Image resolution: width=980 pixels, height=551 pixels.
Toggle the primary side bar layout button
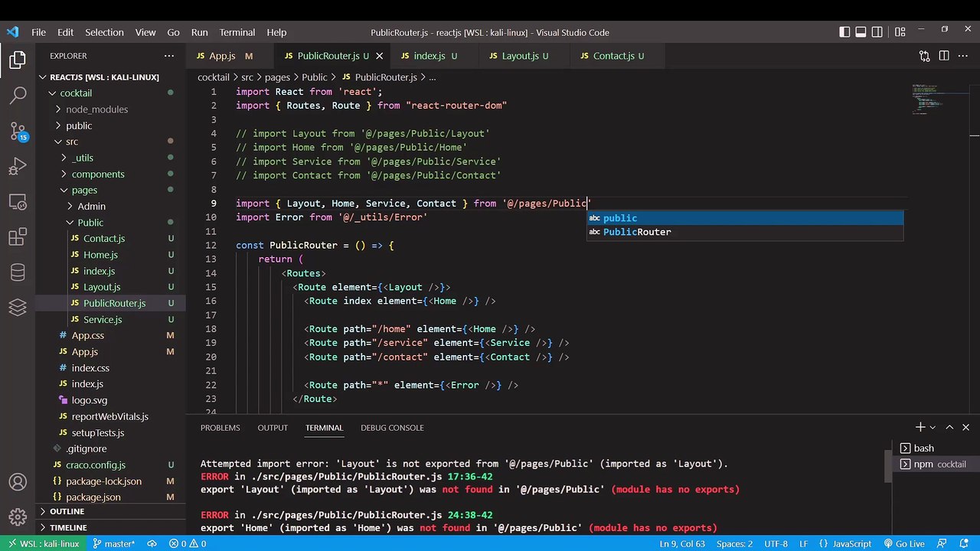pos(844,32)
